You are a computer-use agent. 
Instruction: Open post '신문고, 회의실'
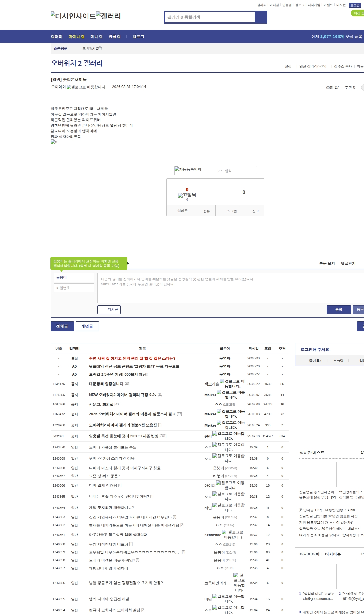pyautogui.click(x=101, y=404)
